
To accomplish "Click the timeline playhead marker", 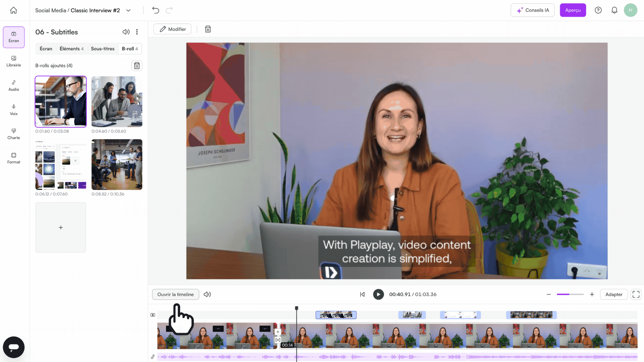I will tap(297, 308).
